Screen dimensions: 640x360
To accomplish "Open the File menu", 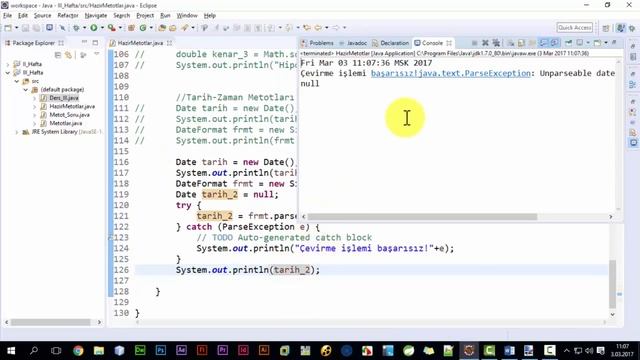I will point(7,16).
